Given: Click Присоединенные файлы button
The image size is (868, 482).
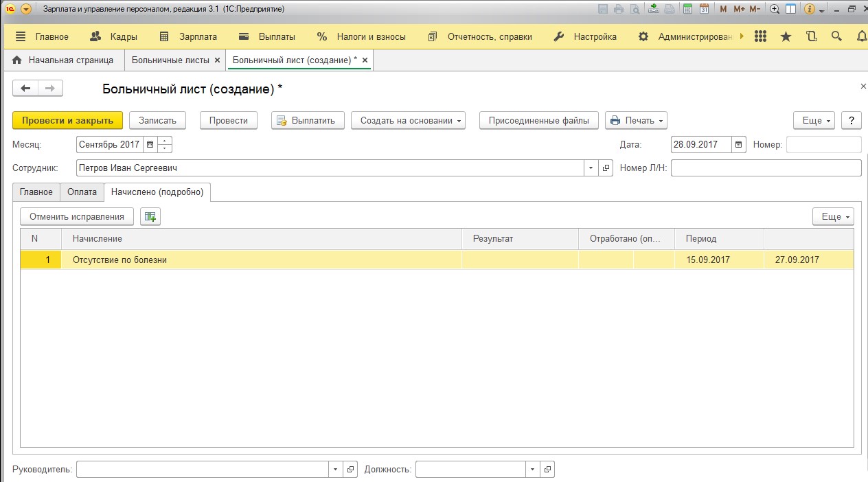Looking at the screenshot, I should coord(539,120).
